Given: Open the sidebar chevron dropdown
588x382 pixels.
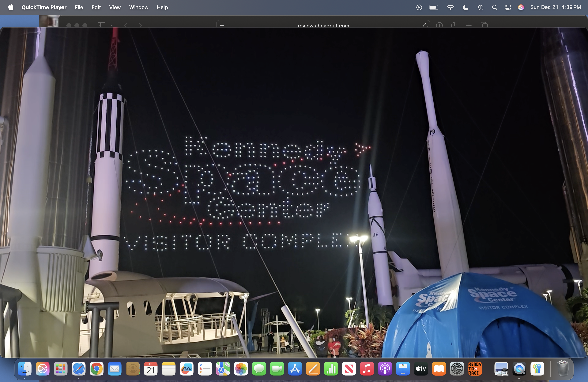Looking at the screenshot, I should tap(112, 25).
